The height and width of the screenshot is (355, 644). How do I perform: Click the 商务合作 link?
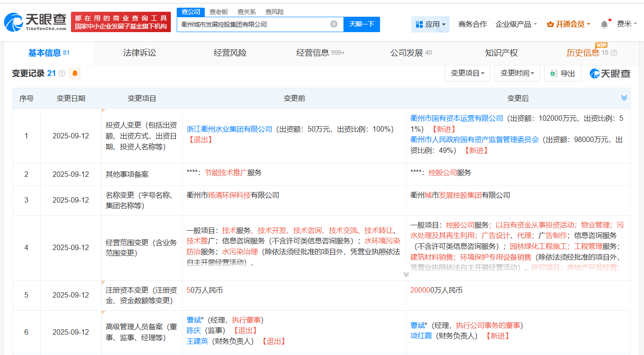point(473,24)
